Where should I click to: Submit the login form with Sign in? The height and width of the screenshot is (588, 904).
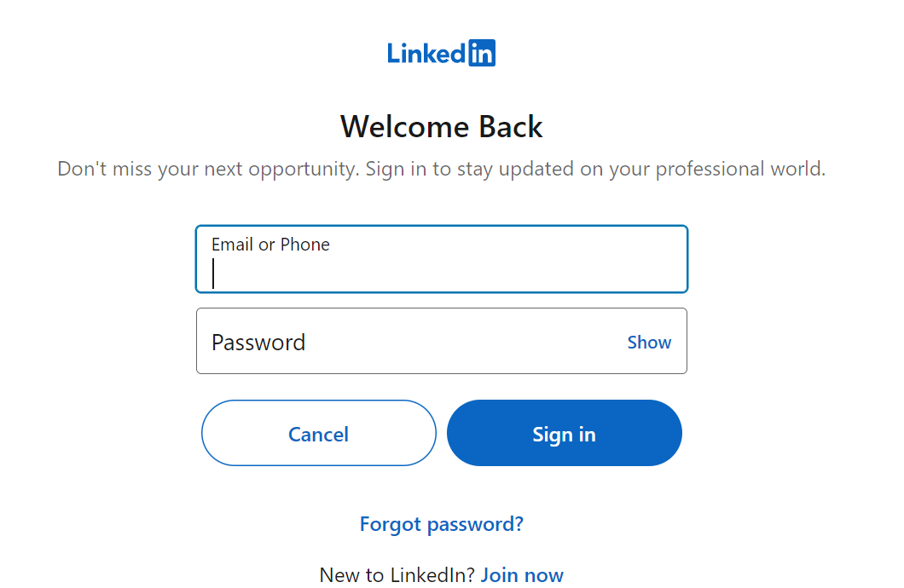[x=565, y=433]
